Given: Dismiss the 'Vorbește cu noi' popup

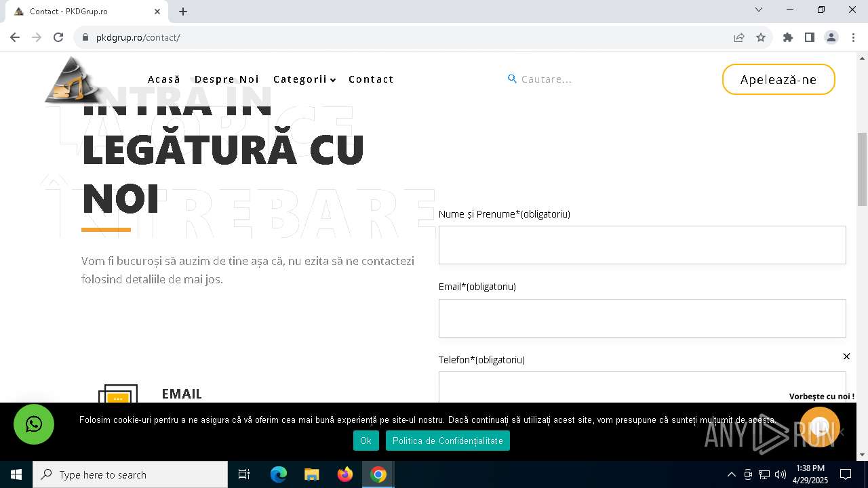Looking at the screenshot, I should click(846, 357).
